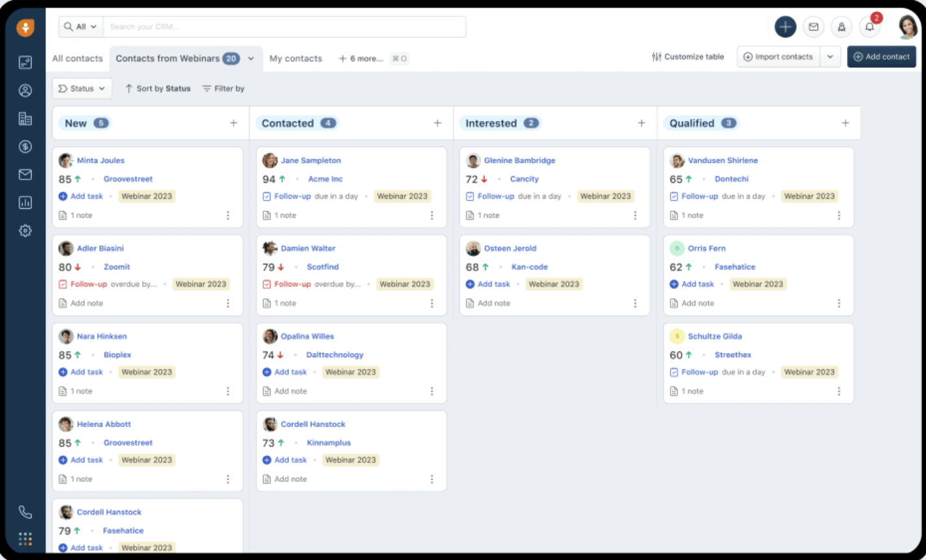Click the notifications bell icon
The image size is (926, 560).
(870, 27)
